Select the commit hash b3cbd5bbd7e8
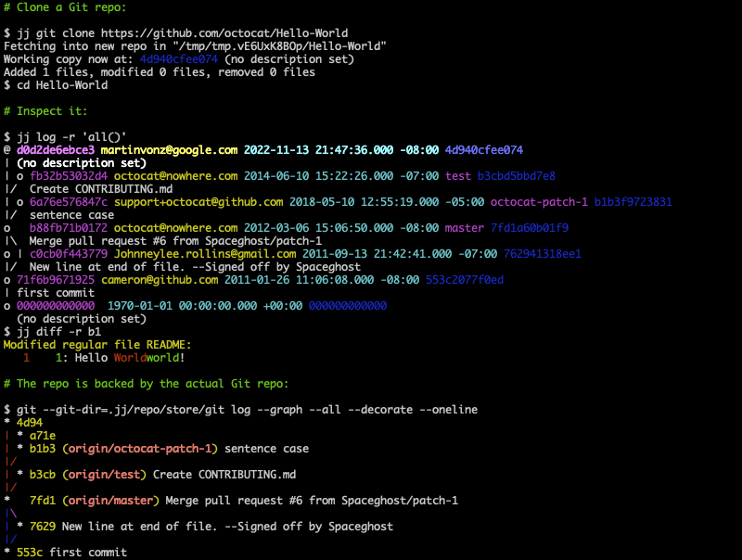Screen dimensions: 742x560 pyautogui.click(x=517, y=175)
